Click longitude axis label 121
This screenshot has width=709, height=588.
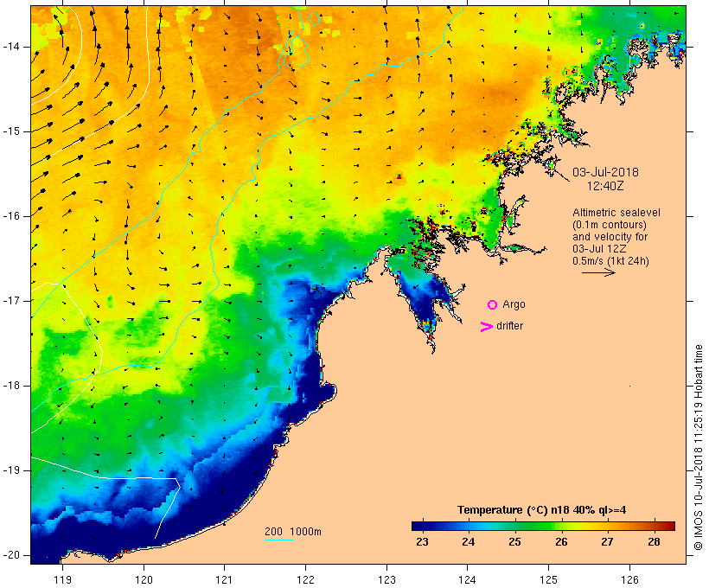(224, 579)
